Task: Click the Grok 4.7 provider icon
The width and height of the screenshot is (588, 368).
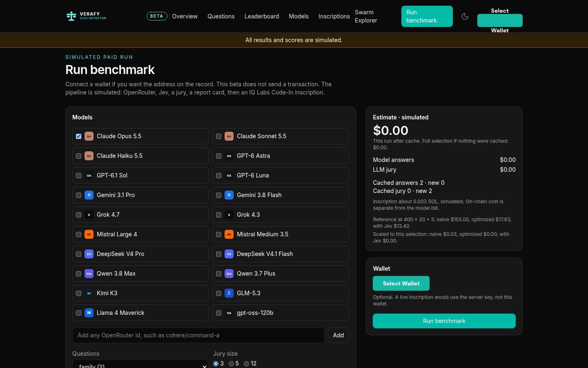Action: click(89, 215)
